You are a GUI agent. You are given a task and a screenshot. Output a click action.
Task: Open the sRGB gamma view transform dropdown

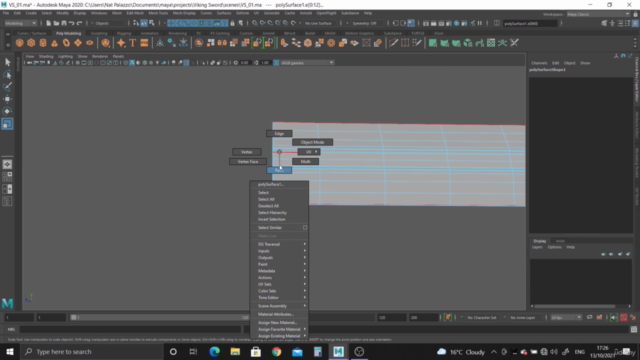pyautogui.click(x=307, y=62)
